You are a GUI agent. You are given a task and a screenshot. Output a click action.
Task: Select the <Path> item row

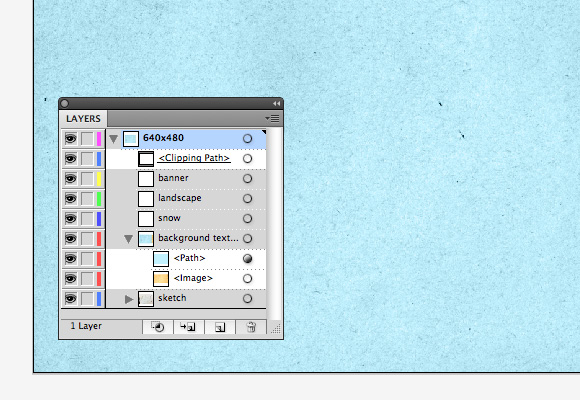[x=186, y=259]
